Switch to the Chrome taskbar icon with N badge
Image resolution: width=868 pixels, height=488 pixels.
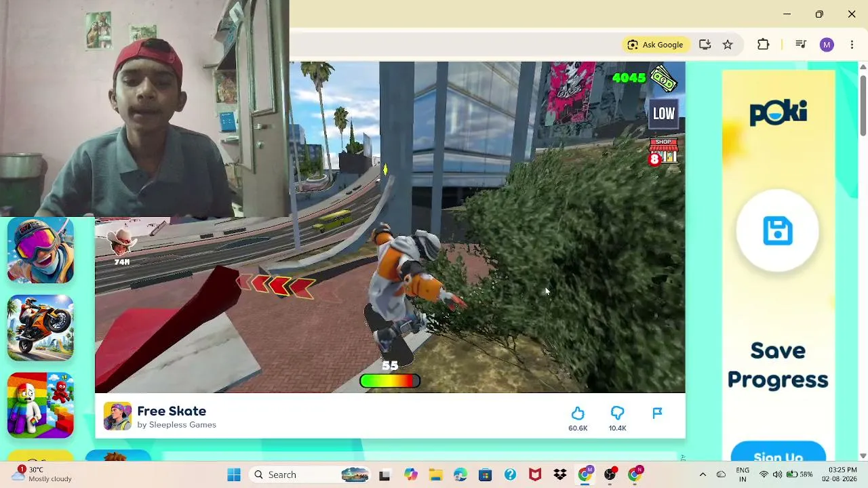[635, 474]
